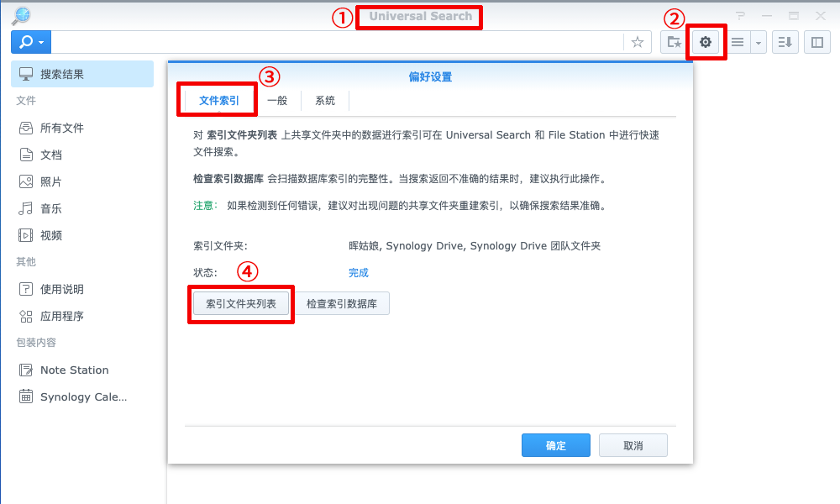Select 所有文件 in the sidebar
The height and width of the screenshot is (504, 840).
point(82,128)
